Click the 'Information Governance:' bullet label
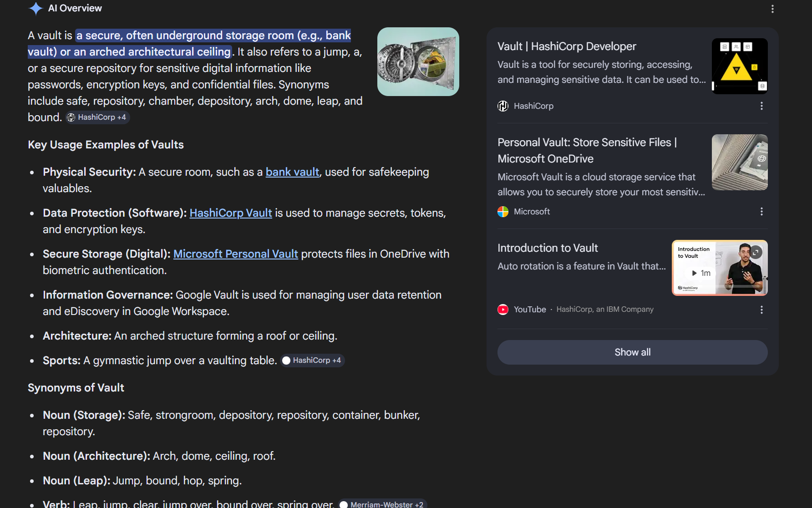Viewport: 812px width, 508px height. [x=108, y=295]
